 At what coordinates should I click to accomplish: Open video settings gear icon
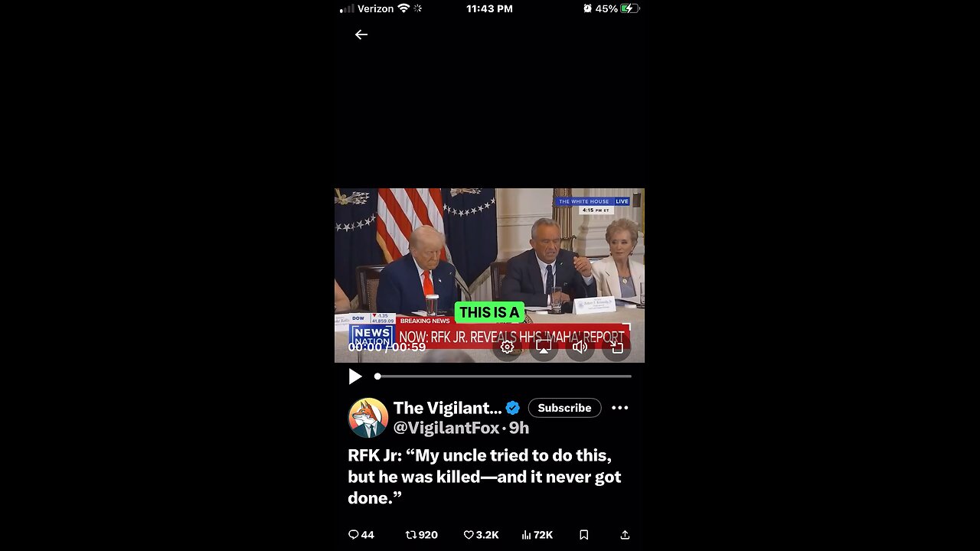pos(507,347)
